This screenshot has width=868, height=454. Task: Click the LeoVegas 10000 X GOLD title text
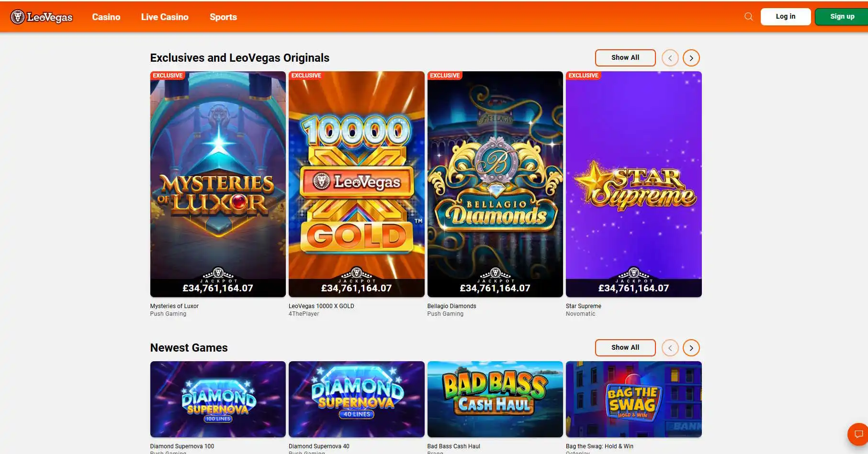321,306
